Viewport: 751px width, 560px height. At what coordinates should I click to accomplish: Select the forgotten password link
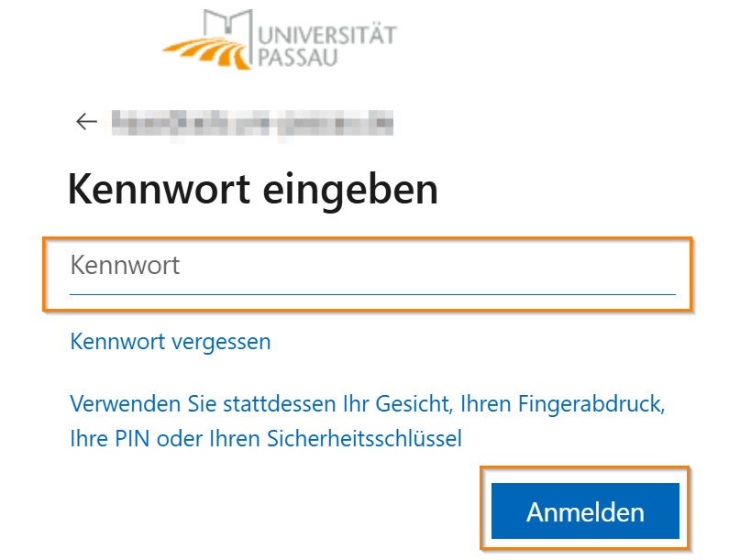coord(171,342)
